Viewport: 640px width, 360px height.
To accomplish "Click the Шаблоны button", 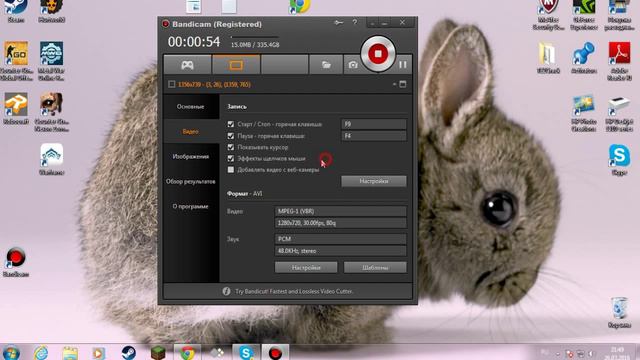I will [x=375, y=267].
